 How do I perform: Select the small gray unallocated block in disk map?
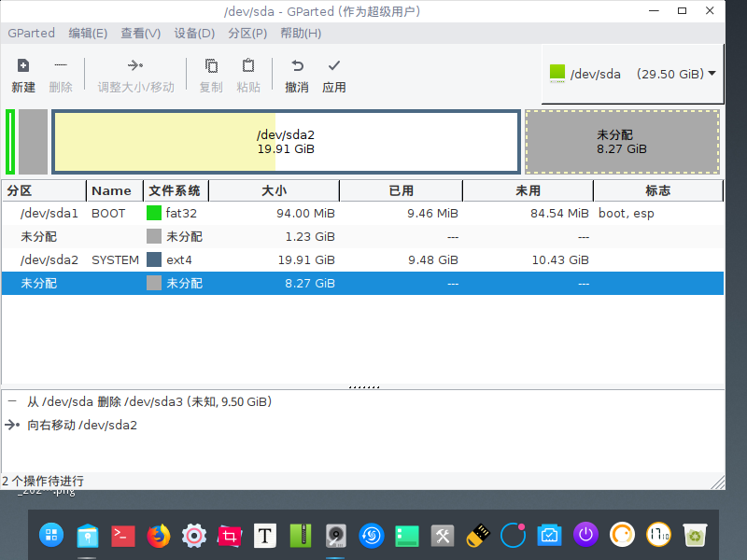point(33,142)
